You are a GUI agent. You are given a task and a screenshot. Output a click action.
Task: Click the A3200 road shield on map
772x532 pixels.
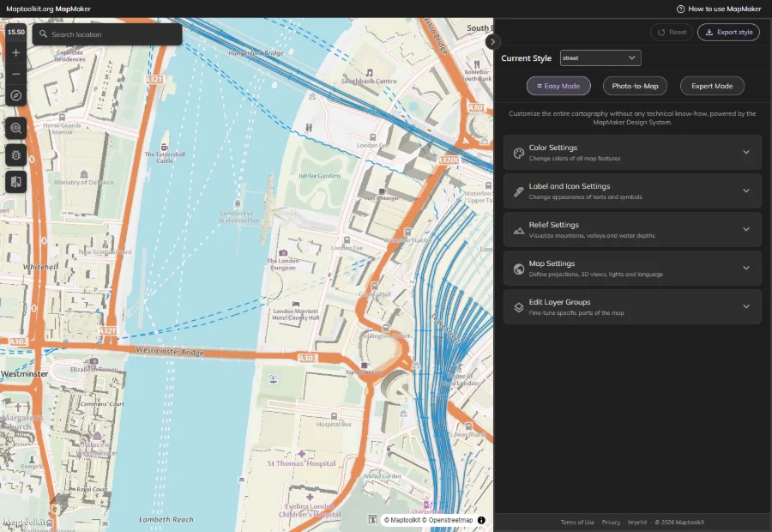449,160
